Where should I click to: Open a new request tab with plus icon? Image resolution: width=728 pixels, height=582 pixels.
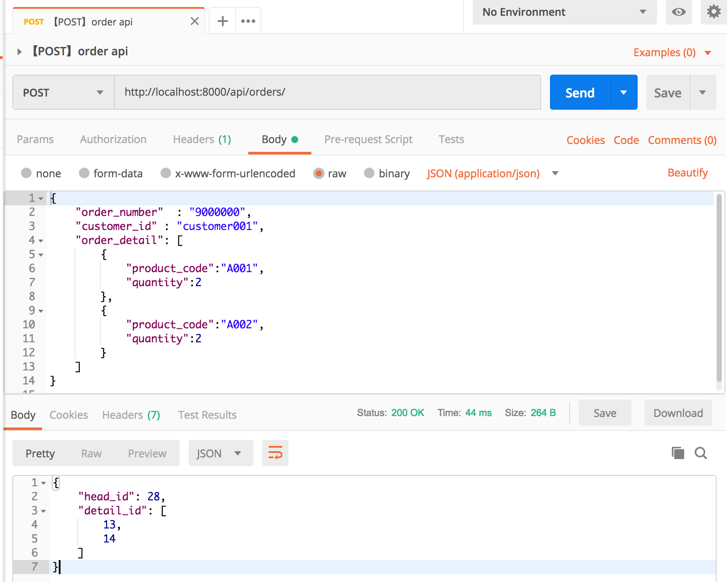[x=223, y=21]
